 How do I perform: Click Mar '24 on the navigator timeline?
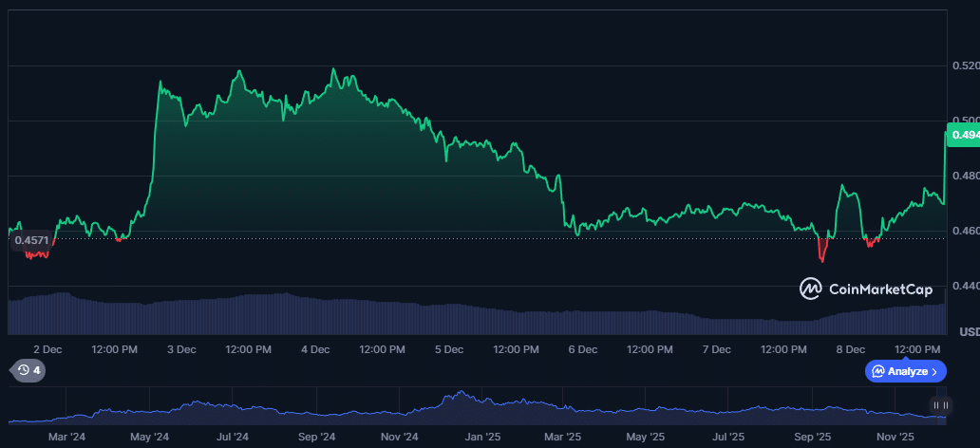coord(66,437)
